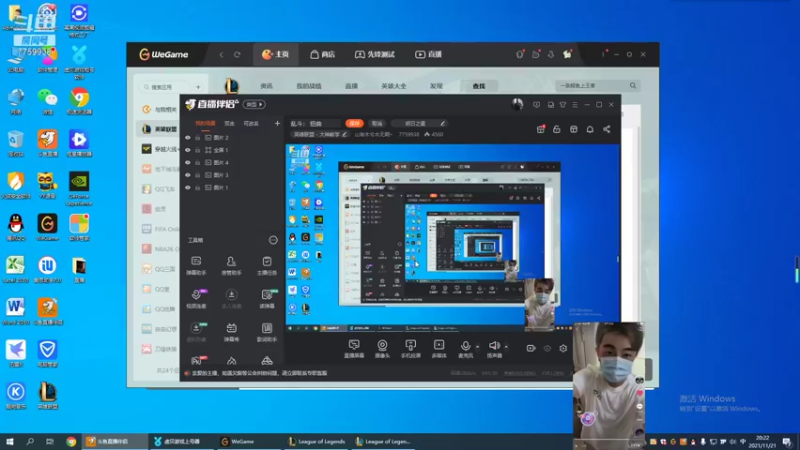
Task: Open WeGame 先锋测试 tab
Action: coord(375,54)
